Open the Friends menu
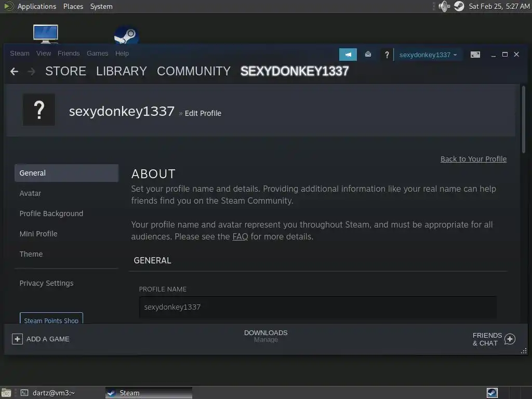The width and height of the screenshot is (532, 399). pyautogui.click(x=69, y=54)
